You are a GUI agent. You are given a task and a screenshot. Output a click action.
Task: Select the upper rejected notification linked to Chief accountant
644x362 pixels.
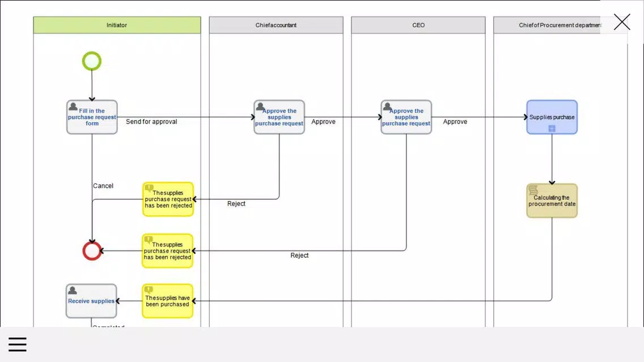[168, 199]
